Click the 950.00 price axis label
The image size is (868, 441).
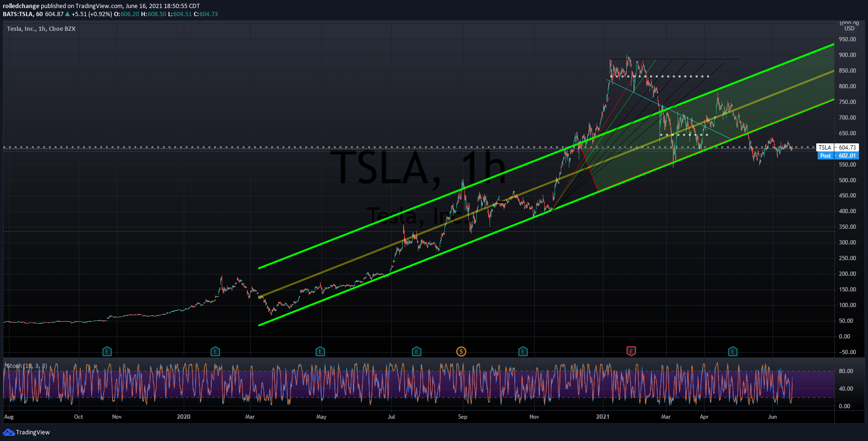[847, 39]
